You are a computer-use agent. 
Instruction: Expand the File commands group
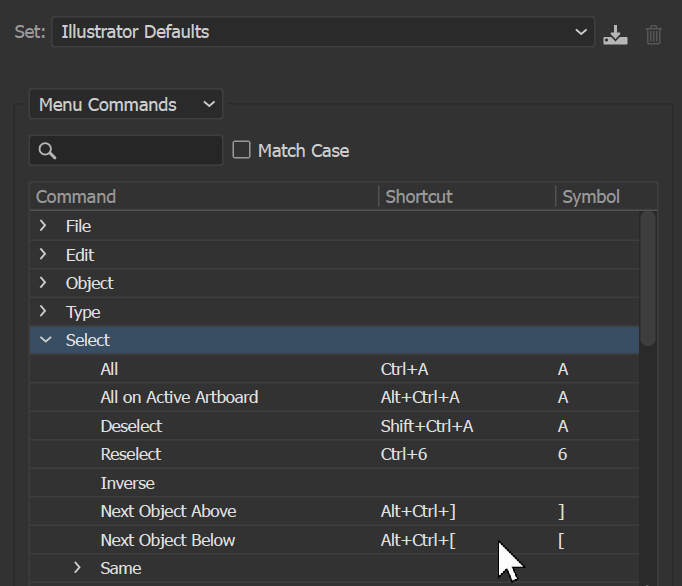[43, 225]
